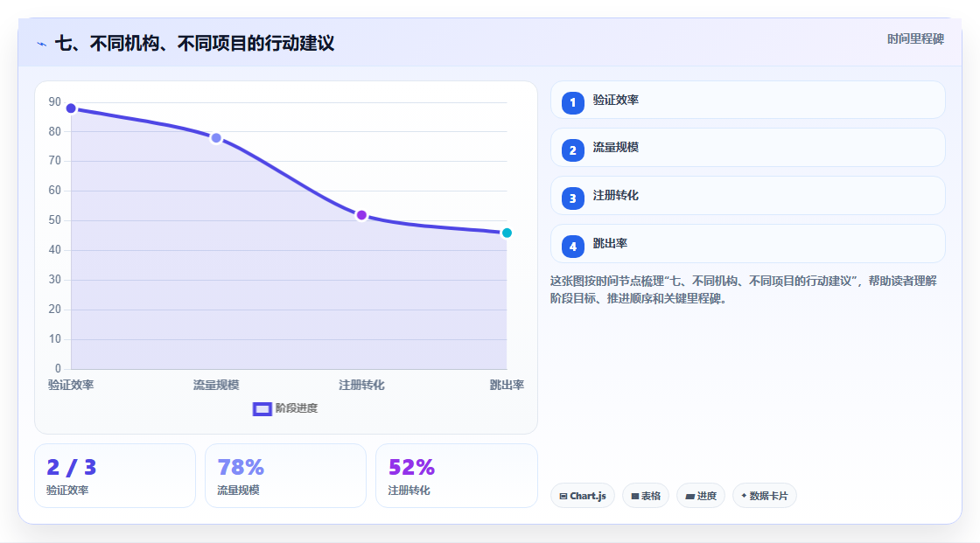Select the purple 注册转化 data point
The width and height of the screenshot is (980, 543).
(361, 215)
